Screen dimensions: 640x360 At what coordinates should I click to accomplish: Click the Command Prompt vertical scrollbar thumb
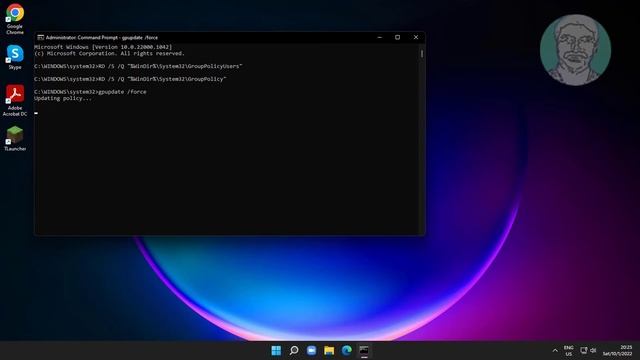422,53
